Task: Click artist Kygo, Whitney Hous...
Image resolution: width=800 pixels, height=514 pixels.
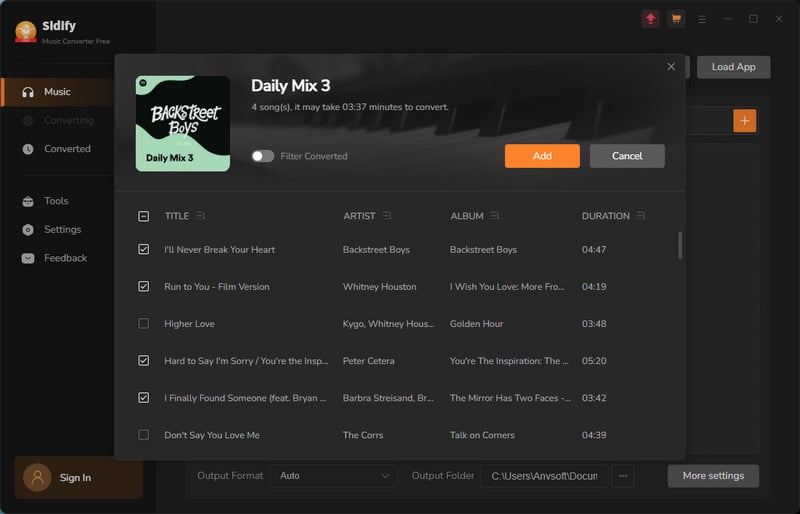Action: [388, 324]
